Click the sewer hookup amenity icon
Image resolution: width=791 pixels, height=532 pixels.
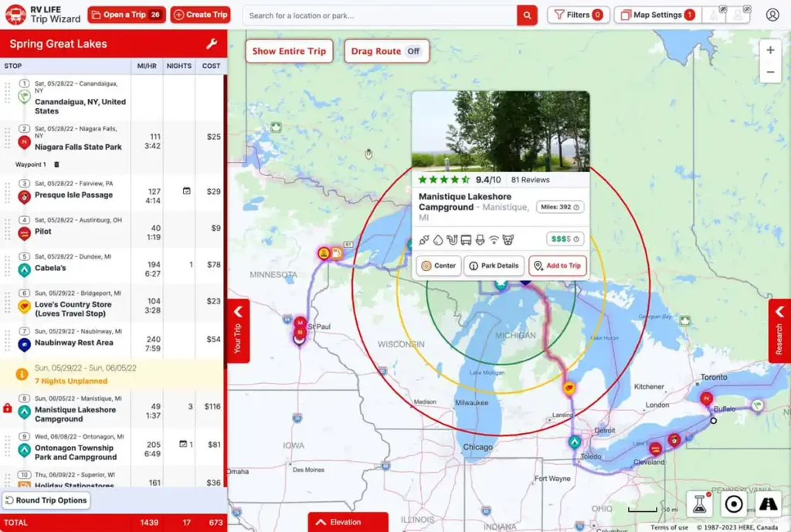tap(451, 239)
